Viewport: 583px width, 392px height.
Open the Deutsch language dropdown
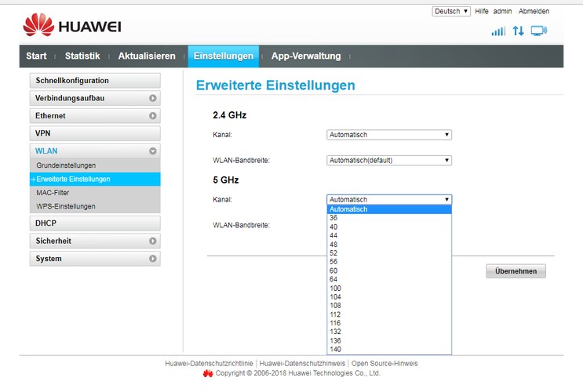(451, 12)
